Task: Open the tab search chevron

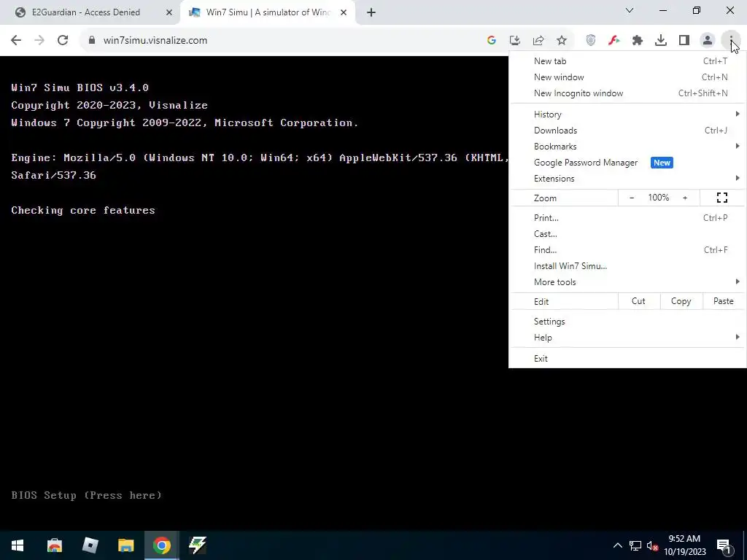Action: 630,10
